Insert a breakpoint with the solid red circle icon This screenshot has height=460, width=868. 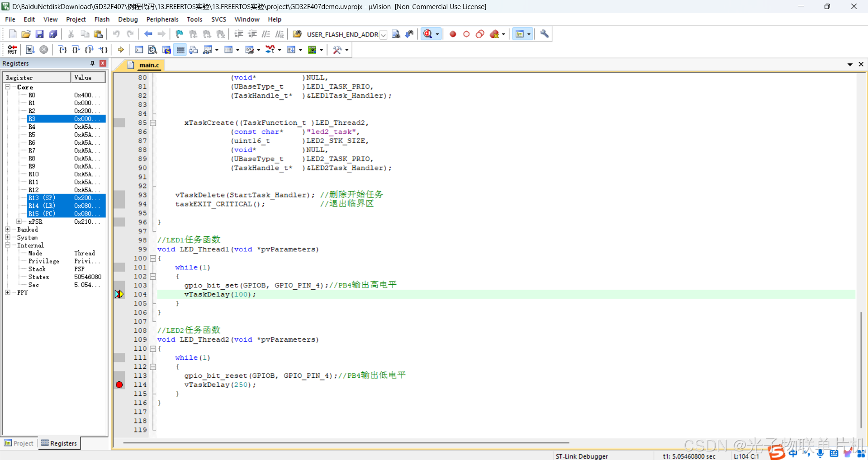453,34
